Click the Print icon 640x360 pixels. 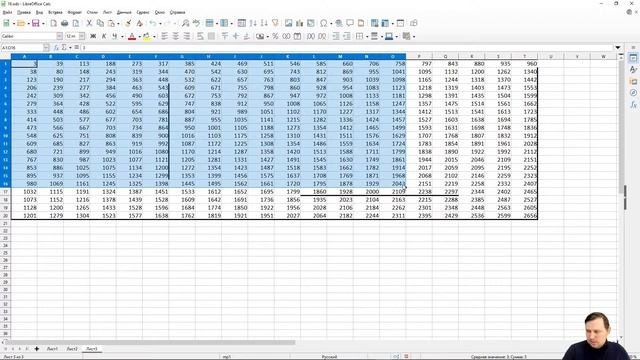coord(64,23)
